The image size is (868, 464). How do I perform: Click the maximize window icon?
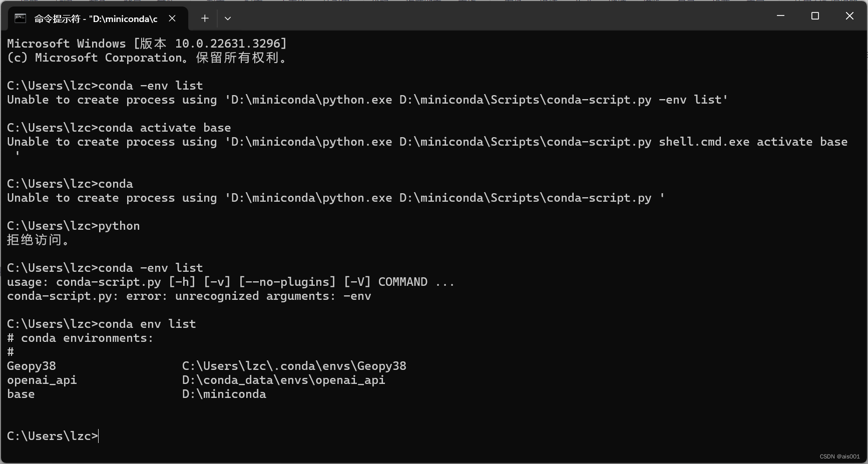pos(815,16)
